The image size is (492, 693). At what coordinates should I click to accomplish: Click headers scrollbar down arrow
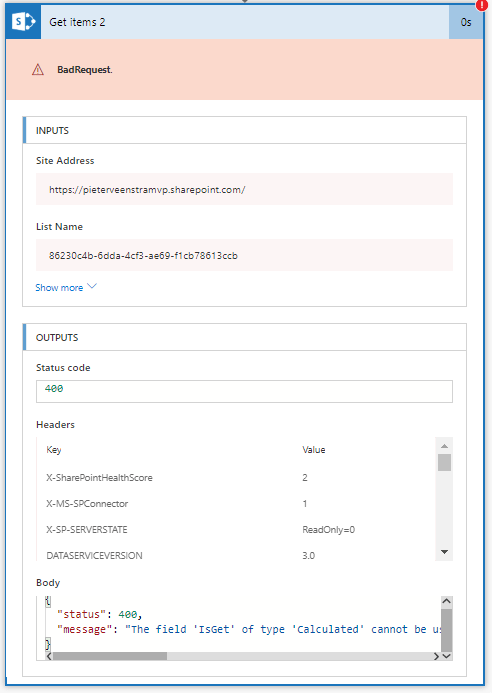pos(444,552)
